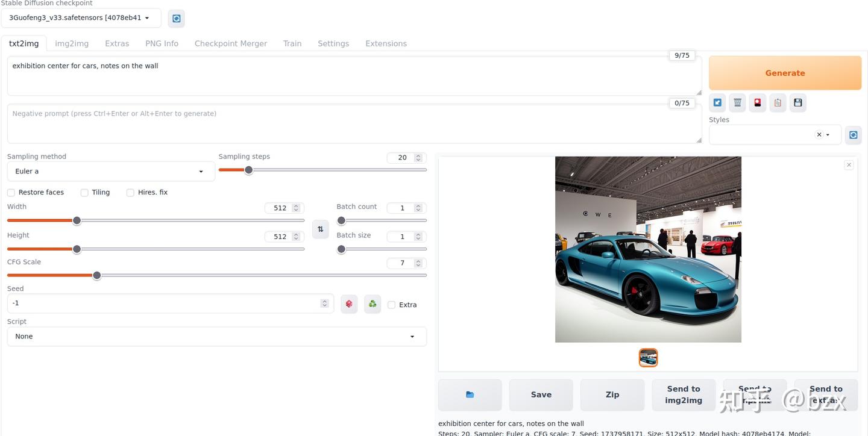Select the generated car image thumbnail
Viewport: 868px width, 436px height.
648,358
